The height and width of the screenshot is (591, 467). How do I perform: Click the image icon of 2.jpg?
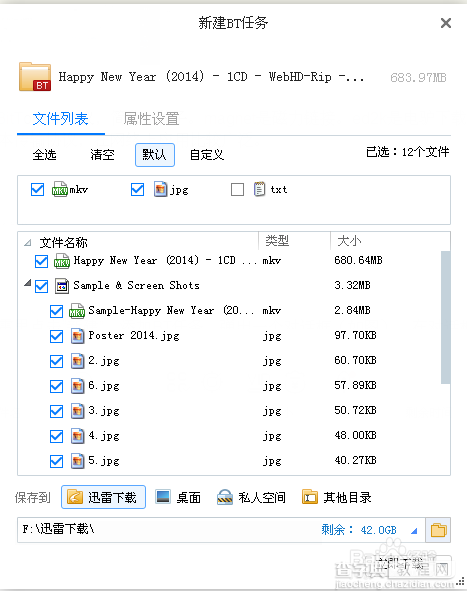coord(78,361)
